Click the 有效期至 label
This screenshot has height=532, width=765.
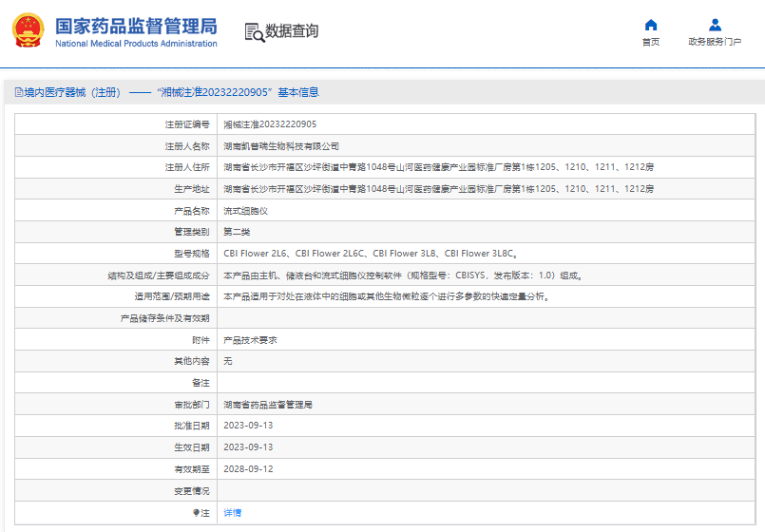pyautogui.click(x=192, y=469)
